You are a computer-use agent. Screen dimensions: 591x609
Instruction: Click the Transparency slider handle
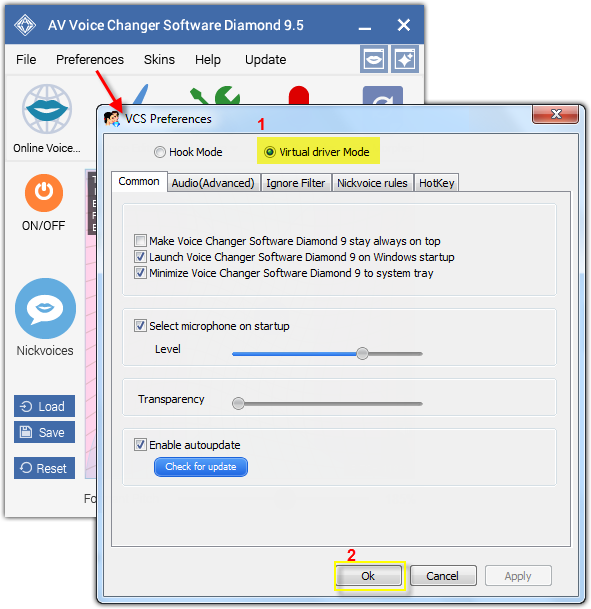click(x=238, y=403)
